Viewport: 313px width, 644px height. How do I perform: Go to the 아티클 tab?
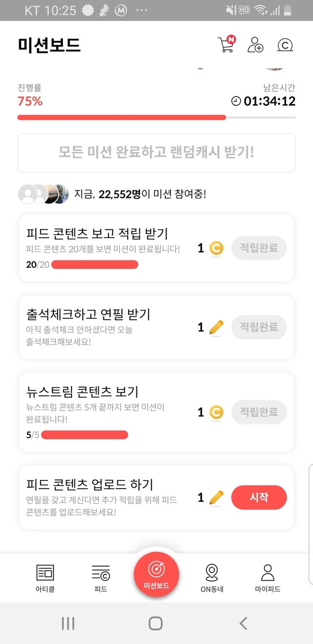(x=45, y=578)
